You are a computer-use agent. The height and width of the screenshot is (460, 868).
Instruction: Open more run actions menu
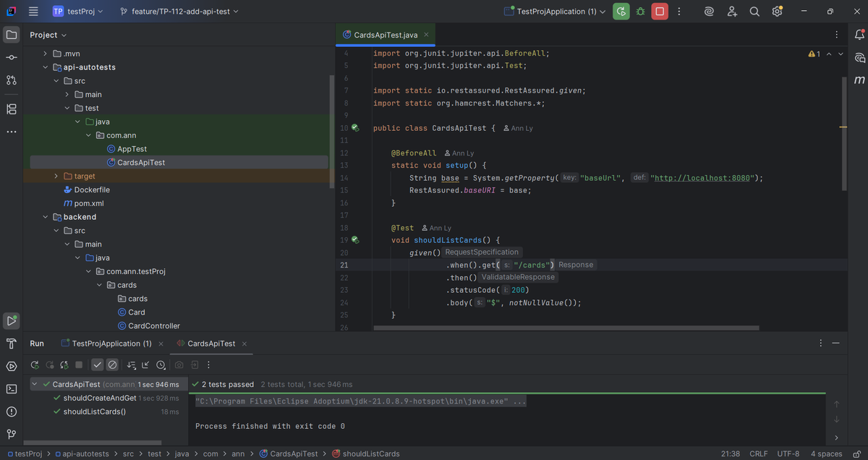678,12
